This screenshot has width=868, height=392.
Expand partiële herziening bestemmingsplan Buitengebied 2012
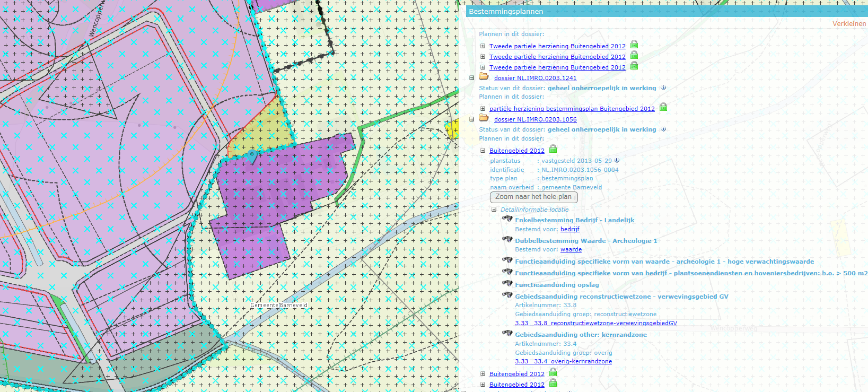[483, 109]
